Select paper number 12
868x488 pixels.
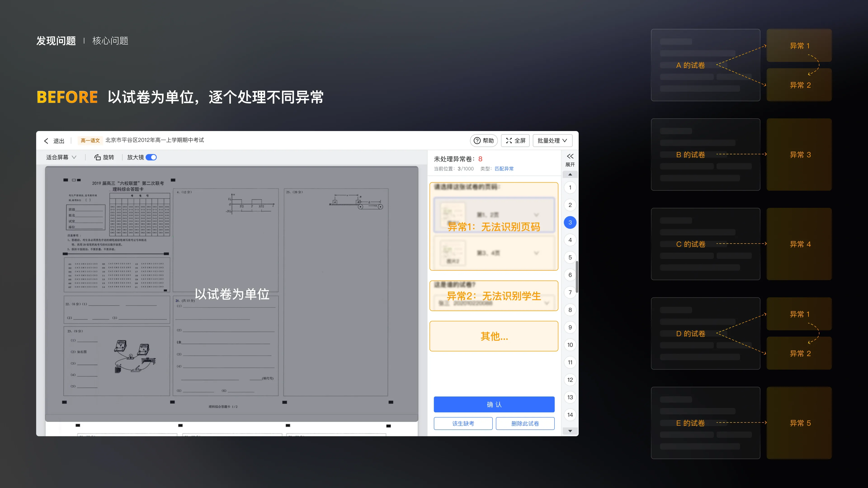(x=570, y=380)
